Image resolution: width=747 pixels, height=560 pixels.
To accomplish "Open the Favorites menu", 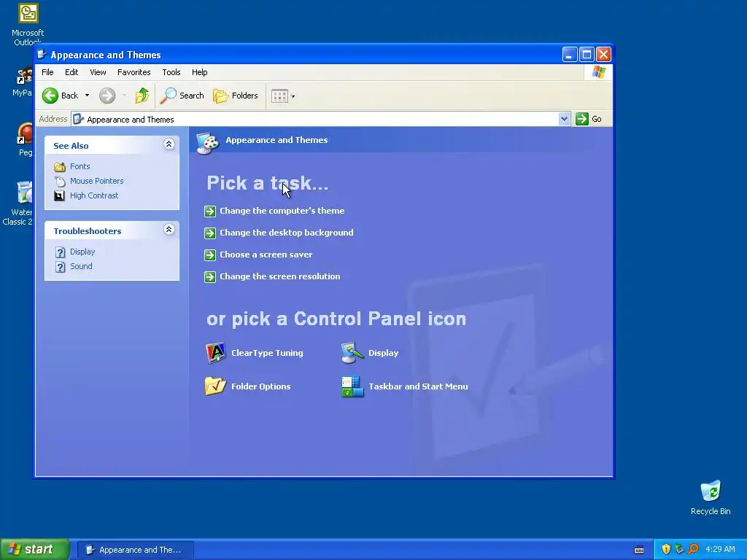I will (134, 72).
